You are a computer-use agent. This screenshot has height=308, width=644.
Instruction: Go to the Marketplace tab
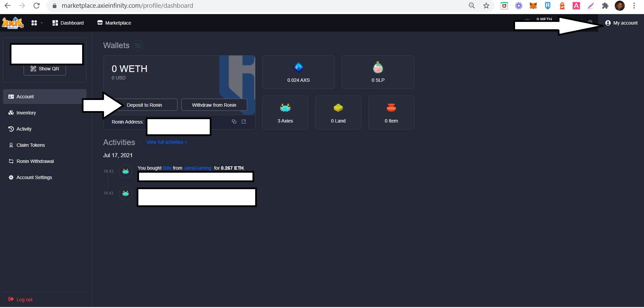tap(114, 23)
